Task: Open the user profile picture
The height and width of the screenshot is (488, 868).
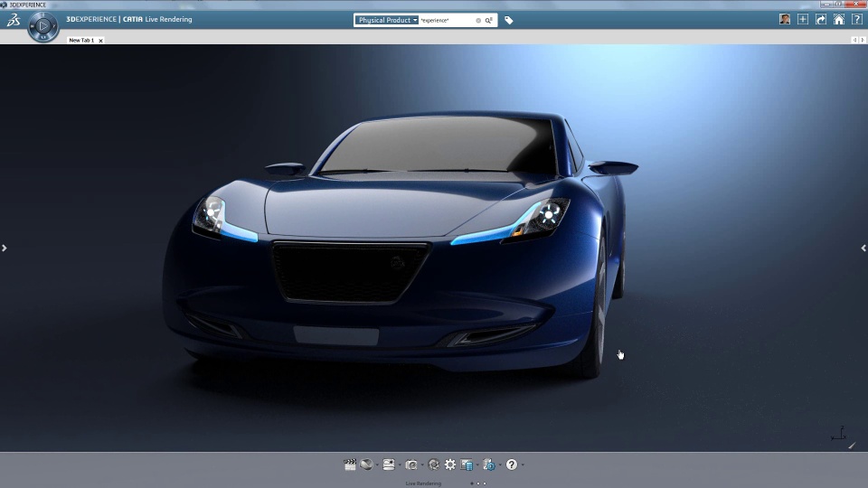Action: [785, 19]
